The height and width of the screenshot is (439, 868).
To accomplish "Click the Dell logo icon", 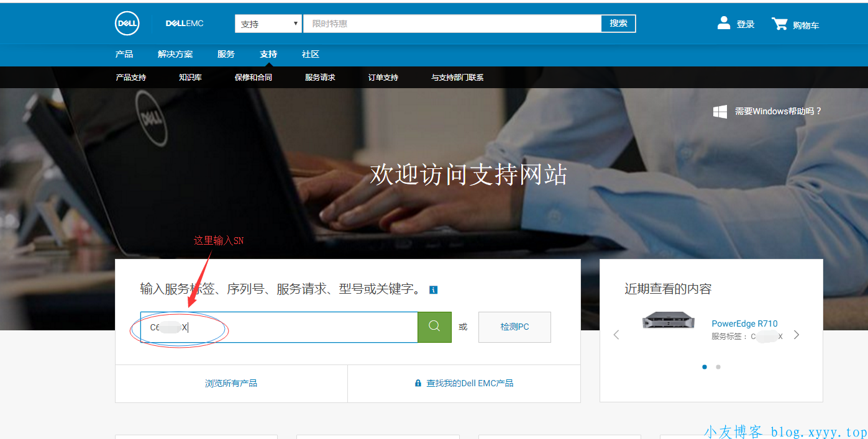I will (x=127, y=24).
